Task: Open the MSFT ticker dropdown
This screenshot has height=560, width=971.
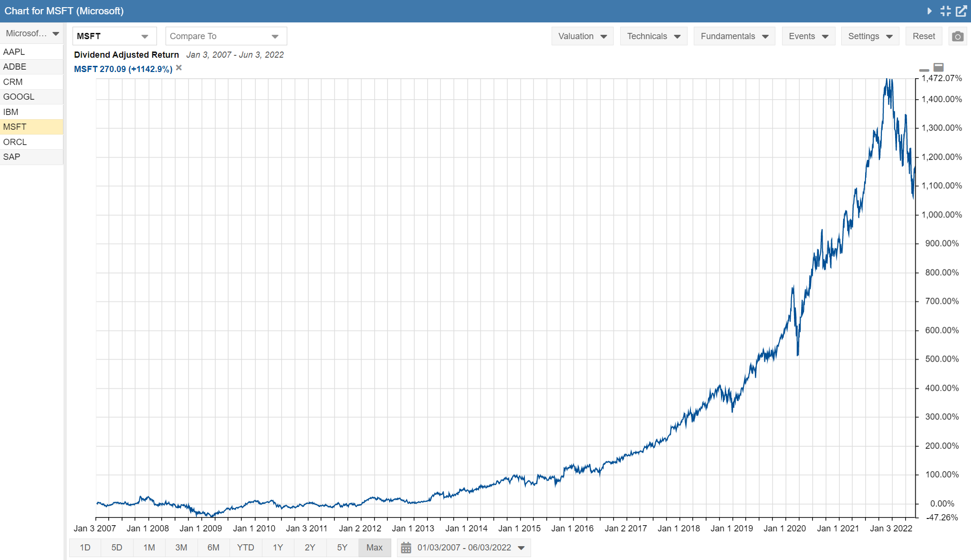Action: click(x=115, y=36)
